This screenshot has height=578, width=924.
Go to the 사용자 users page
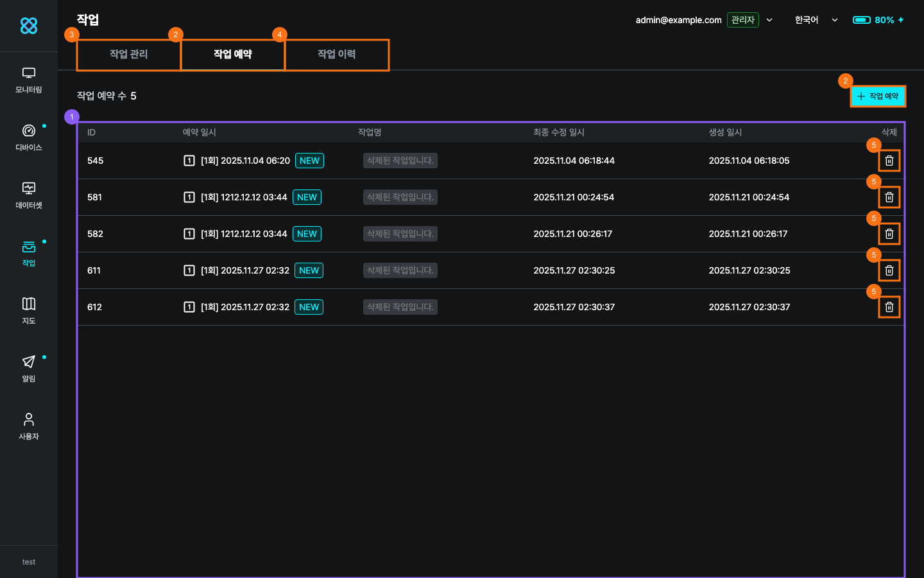(x=29, y=427)
